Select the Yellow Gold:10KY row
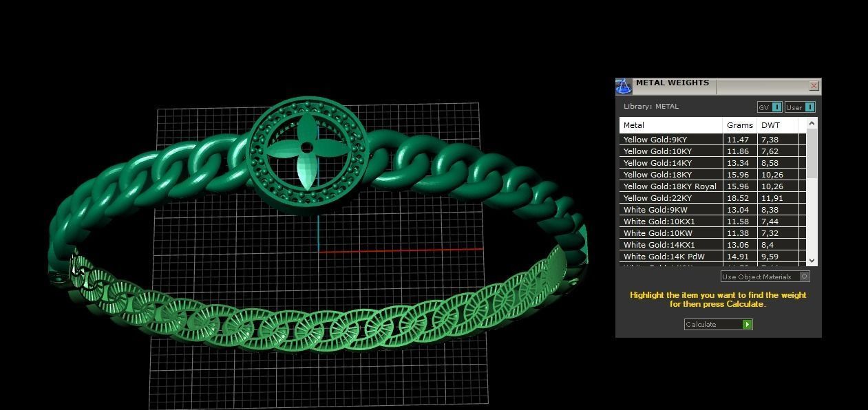868x410 pixels. pos(712,151)
